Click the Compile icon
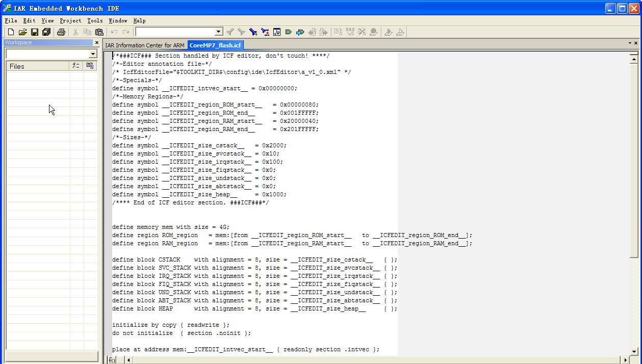The width and height of the screenshot is (642, 364). click(x=339, y=32)
